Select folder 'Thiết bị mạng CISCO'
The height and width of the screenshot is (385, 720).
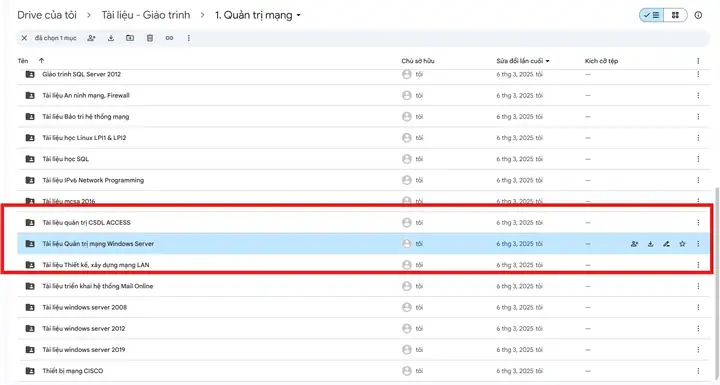click(x=363, y=371)
